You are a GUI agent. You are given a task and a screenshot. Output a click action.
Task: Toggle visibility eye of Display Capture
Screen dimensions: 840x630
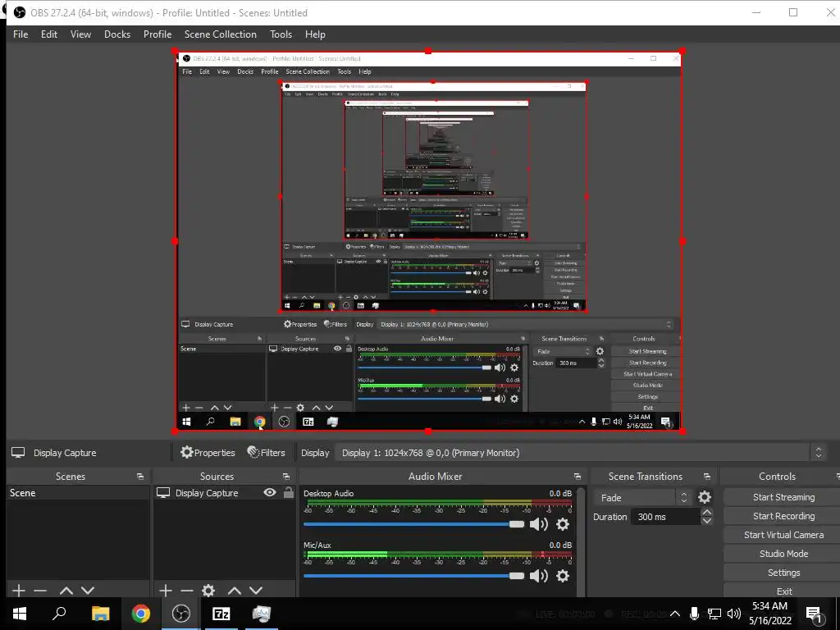pos(270,492)
